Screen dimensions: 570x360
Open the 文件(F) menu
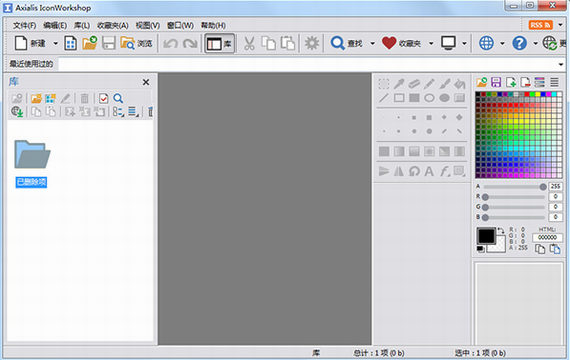pos(24,25)
